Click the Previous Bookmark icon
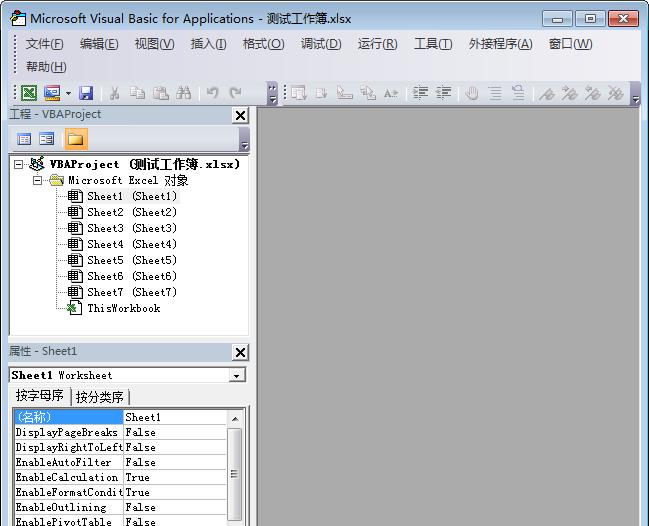This screenshot has height=526, width=649. (592, 93)
